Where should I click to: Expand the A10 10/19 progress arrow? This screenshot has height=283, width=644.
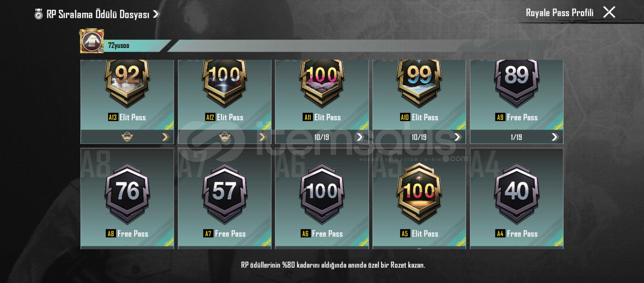[x=458, y=137]
